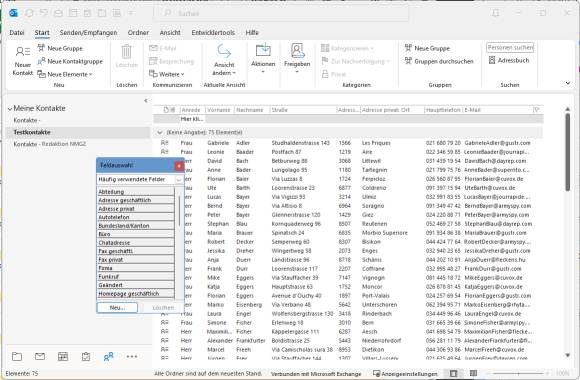Viewport: 580px width, 380px height.
Task: Close the Feldauswahl dialog
Action: (179, 165)
